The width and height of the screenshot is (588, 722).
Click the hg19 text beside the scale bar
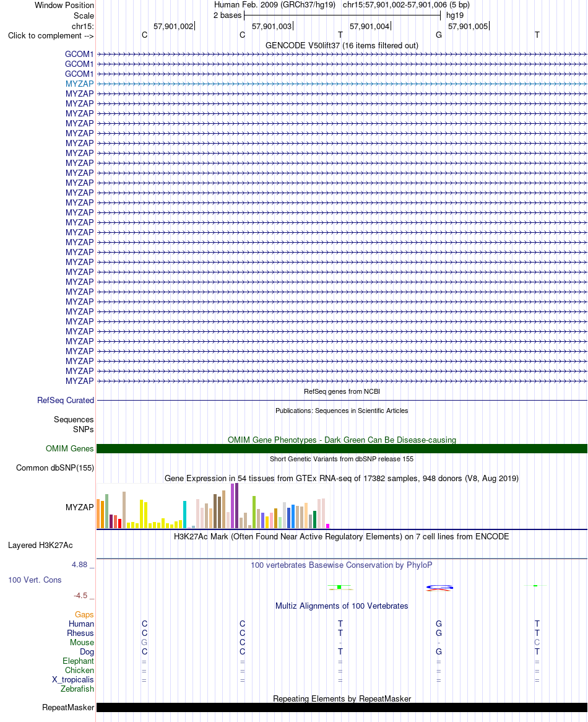pos(455,15)
